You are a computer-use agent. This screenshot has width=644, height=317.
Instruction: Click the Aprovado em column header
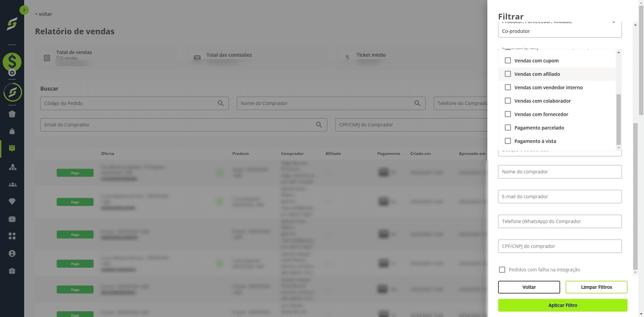point(472,154)
